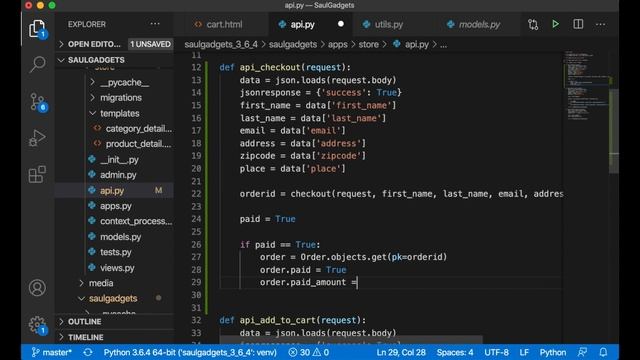640x360 pixels.
Task: Open the Source Control view
Action: [38, 102]
